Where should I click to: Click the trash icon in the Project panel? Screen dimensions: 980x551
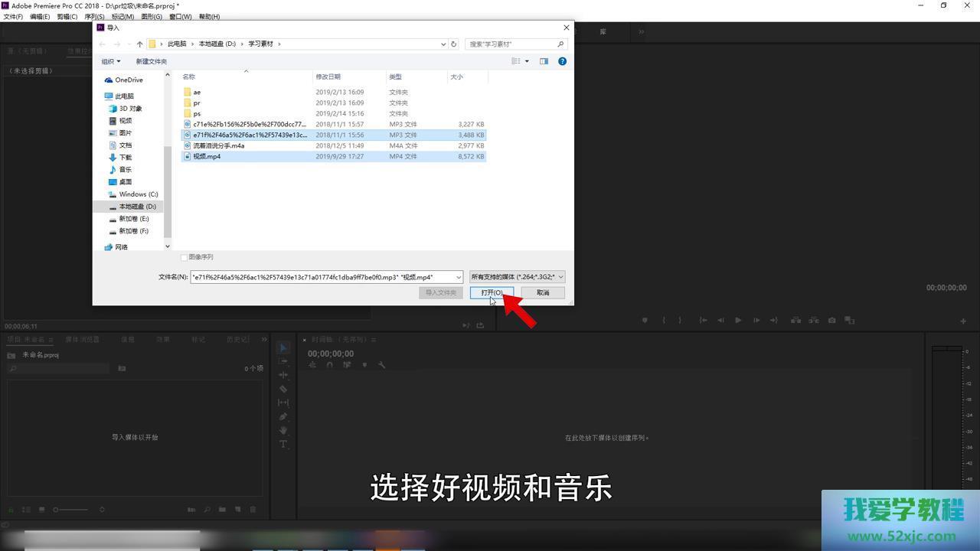tap(253, 510)
